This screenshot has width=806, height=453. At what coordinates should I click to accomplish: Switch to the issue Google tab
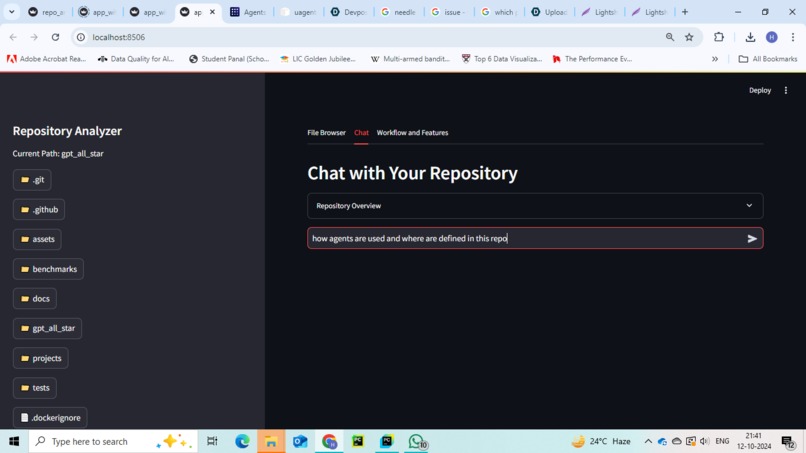point(449,12)
